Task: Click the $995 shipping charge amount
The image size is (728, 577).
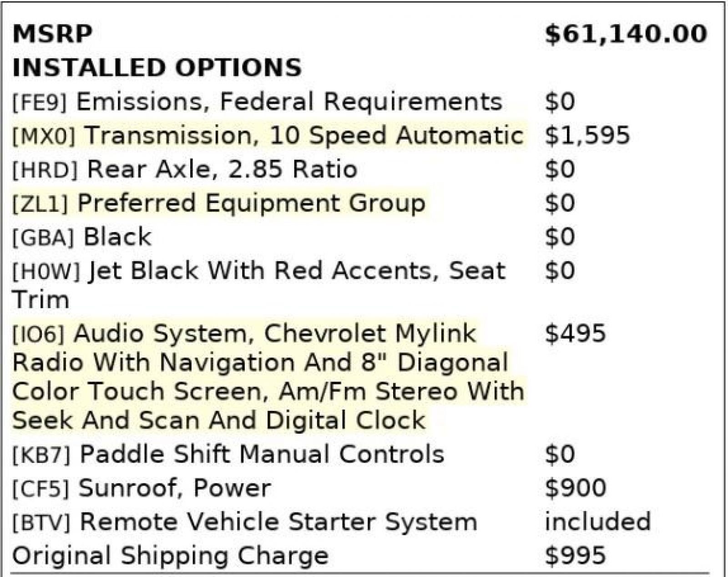Action: 576,556
